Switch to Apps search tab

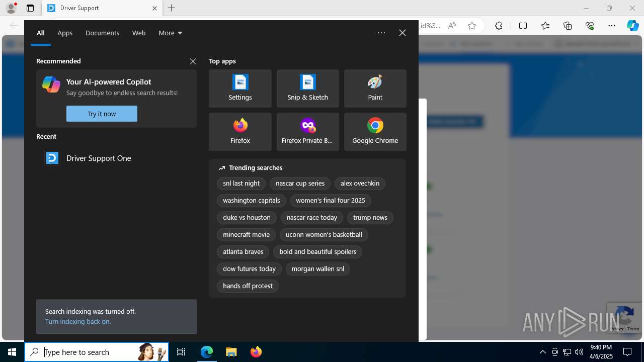click(65, 33)
